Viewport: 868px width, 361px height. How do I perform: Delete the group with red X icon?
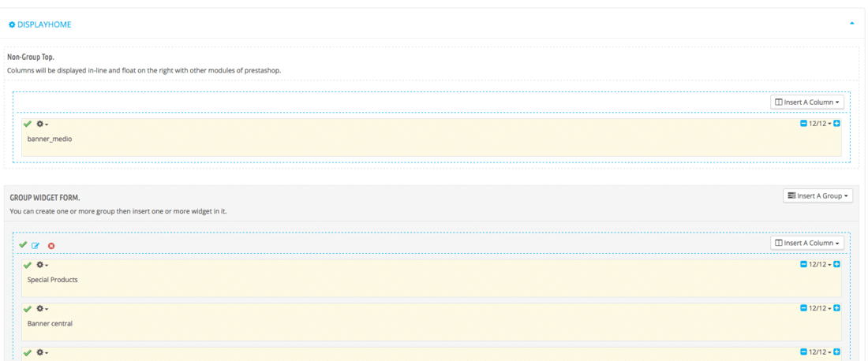pyautogui.click(x=51, y=245)
